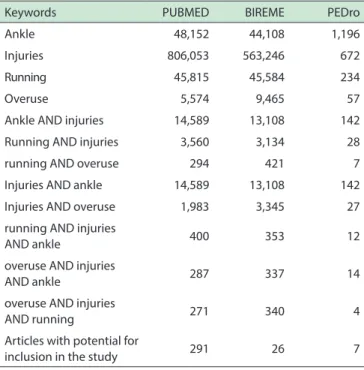This screenshot has height=370, width=364.
Task: Click the Keywords column header
Action: (x=30, y=13)
